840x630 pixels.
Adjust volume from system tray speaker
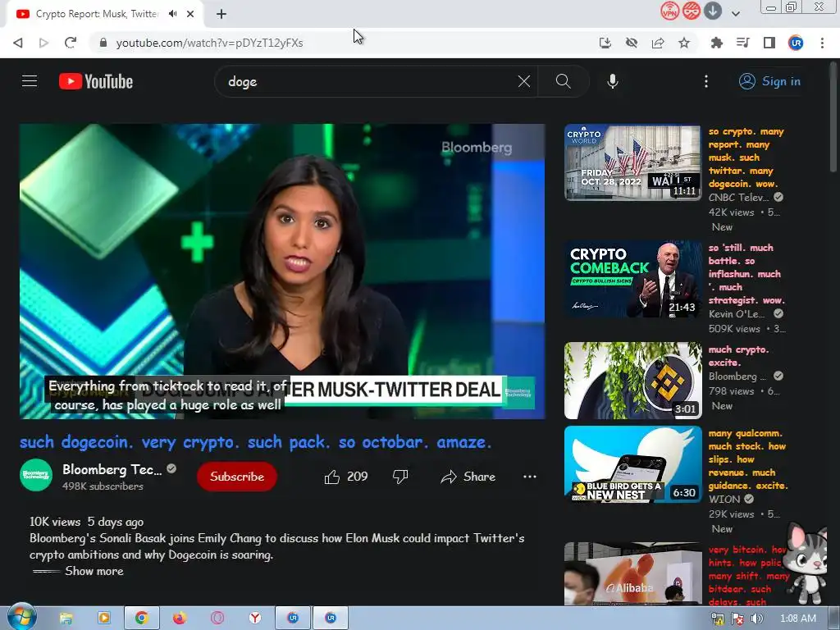tap(757, 619)
